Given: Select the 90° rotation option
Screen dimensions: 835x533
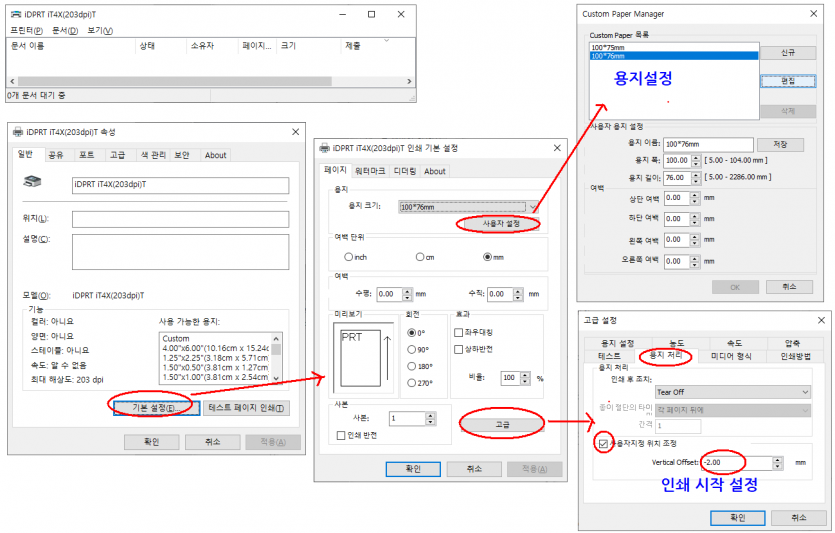Looking at the screenshot, I should [412, 350].
